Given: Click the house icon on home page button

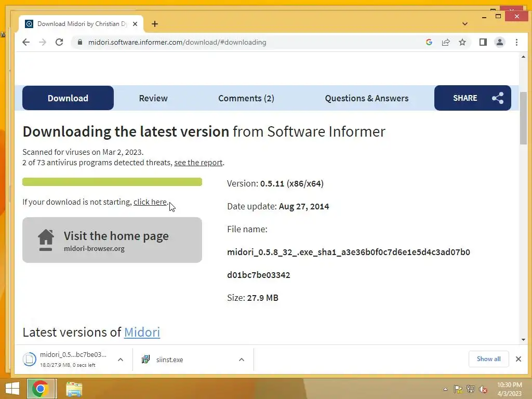Looking at the screenshot, I should (x=46, y=240).
